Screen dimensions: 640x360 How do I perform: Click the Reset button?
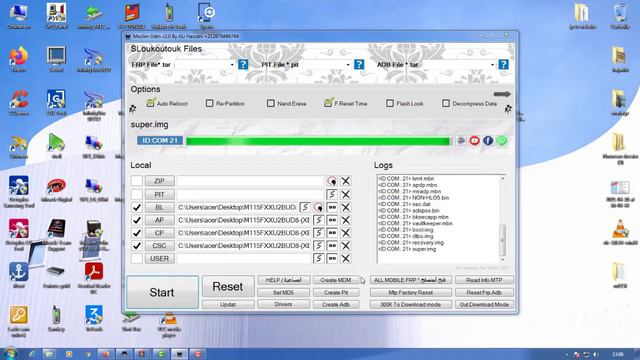(x=228, y=287)
